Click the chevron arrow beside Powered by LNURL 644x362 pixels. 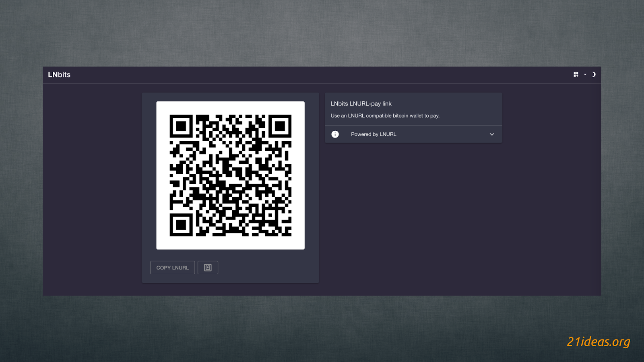(491, 134)
